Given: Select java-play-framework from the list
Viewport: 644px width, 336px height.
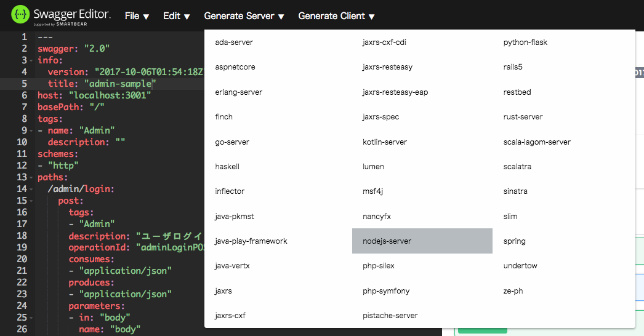Looking at the screenshot, I should point(251,241).
